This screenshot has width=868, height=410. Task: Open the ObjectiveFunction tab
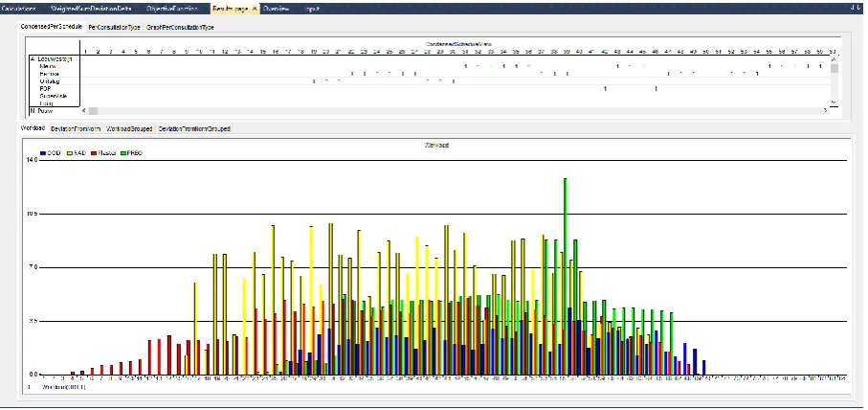point(172,9)
